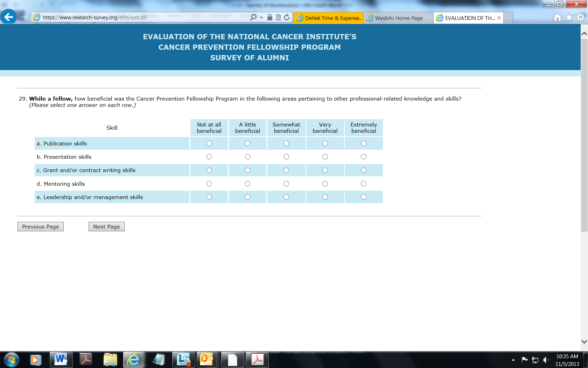
Task: Open the browser Home icon
Action: 557,18
